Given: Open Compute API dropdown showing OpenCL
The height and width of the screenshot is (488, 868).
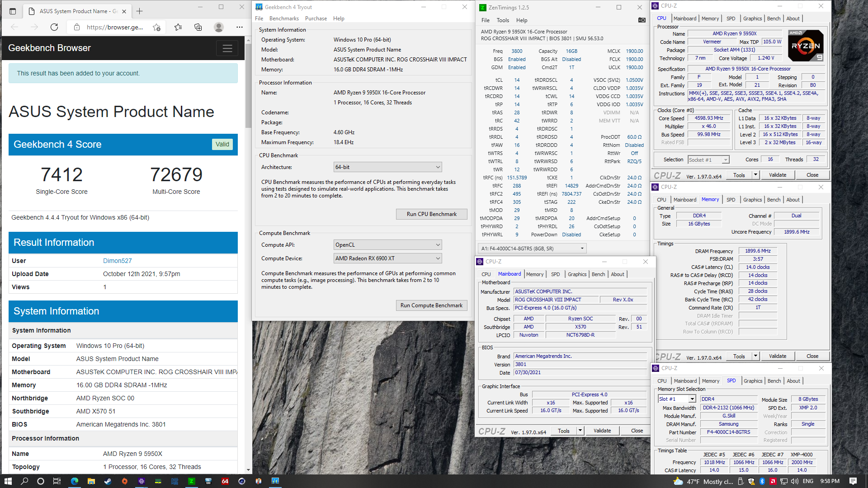Looking at the screenshot, I should pyautogui.click(x=387, y=245).
